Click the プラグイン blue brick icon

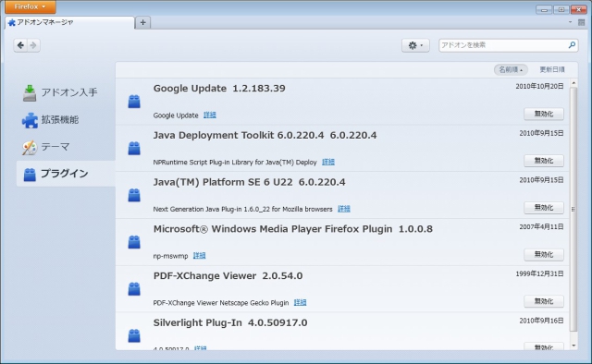coord(30,175)
